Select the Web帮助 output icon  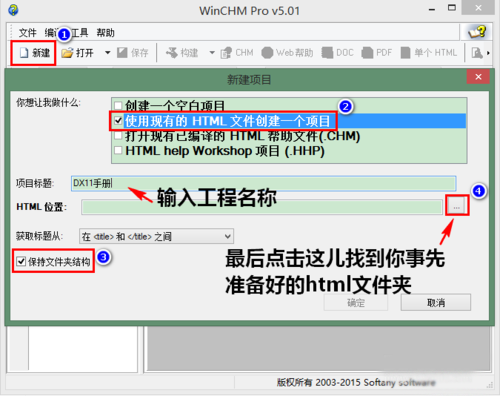(267, 53)
